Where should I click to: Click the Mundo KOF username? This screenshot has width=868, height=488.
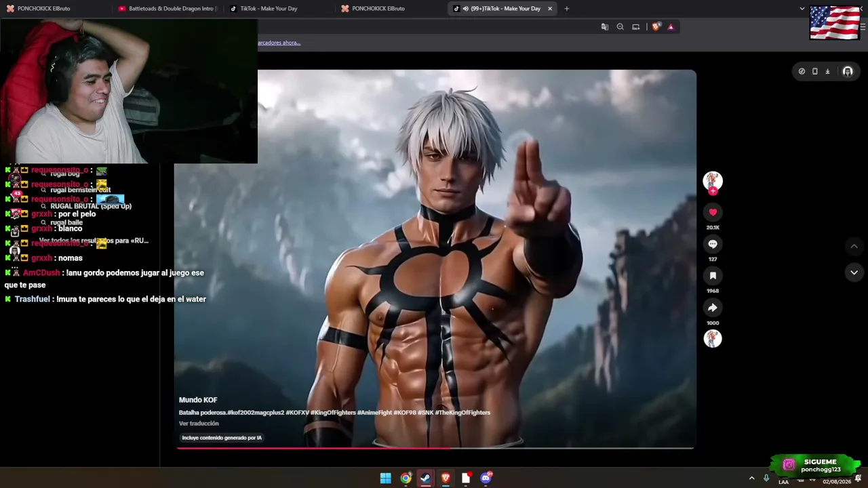click(x=198, y=400)
